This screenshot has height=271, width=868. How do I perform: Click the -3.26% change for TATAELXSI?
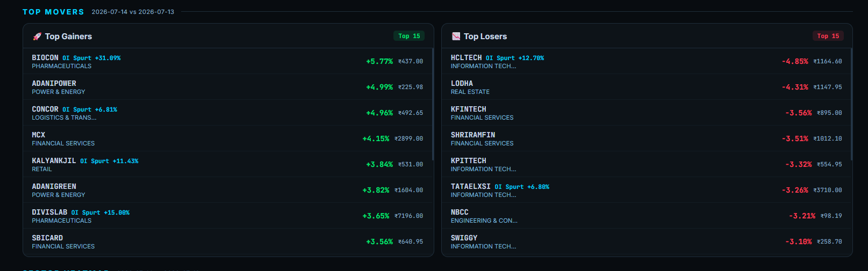[795, 191]
